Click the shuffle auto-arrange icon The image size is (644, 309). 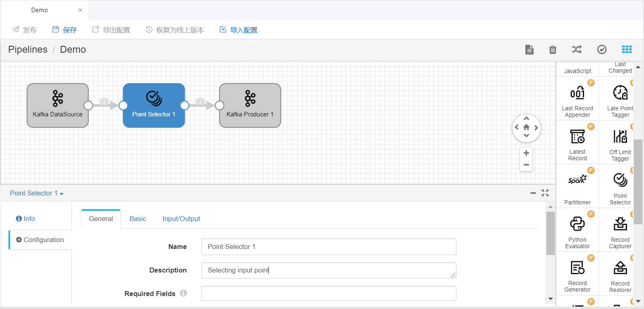[577, 49]
